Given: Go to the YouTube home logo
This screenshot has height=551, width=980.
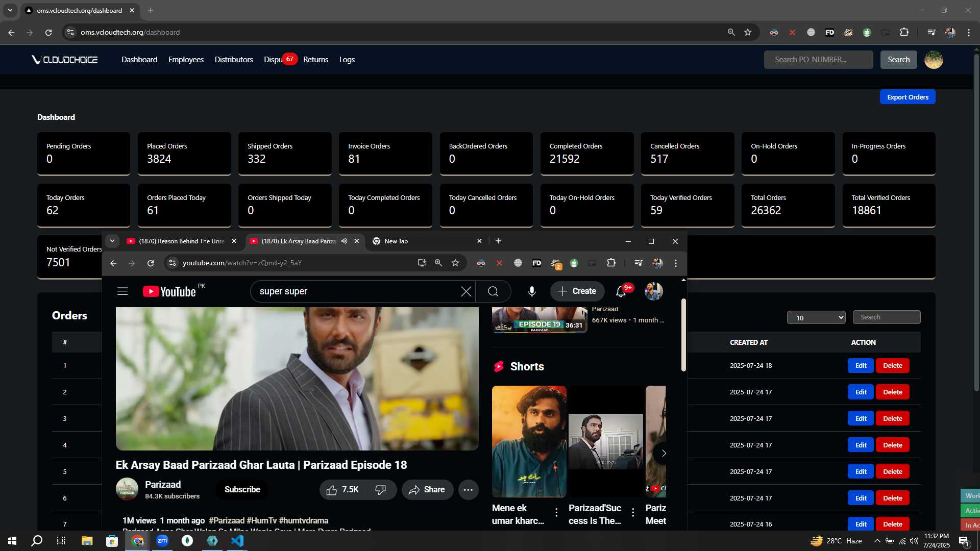Looking at the screenshot, I should [x=169, y=291].
